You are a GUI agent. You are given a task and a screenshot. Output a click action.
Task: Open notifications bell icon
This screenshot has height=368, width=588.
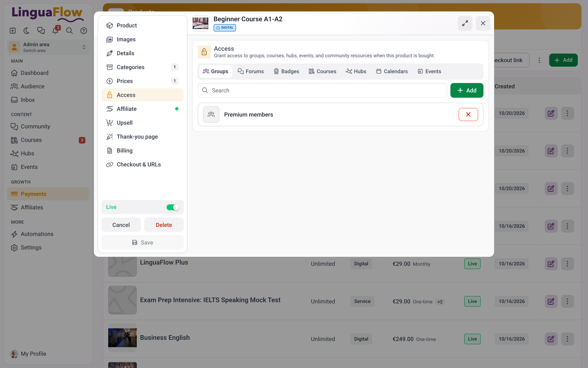(55, 31)
